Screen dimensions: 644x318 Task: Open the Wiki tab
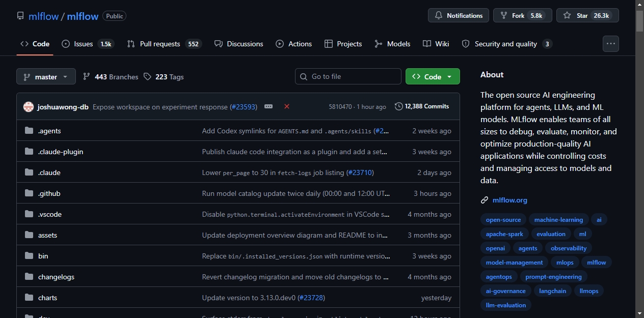[x=436, y=44]
